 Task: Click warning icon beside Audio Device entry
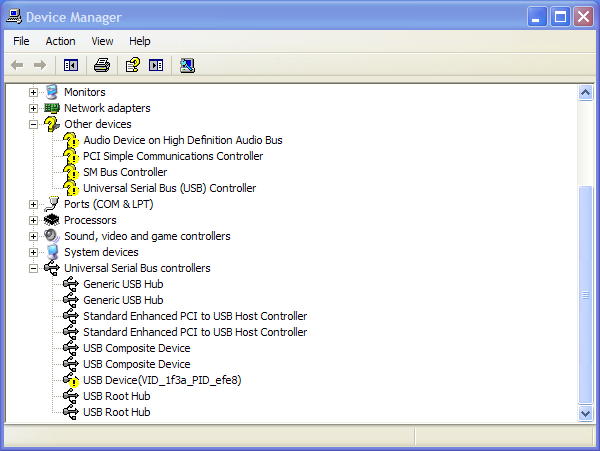pyautogui.click(x=71, y=140)
